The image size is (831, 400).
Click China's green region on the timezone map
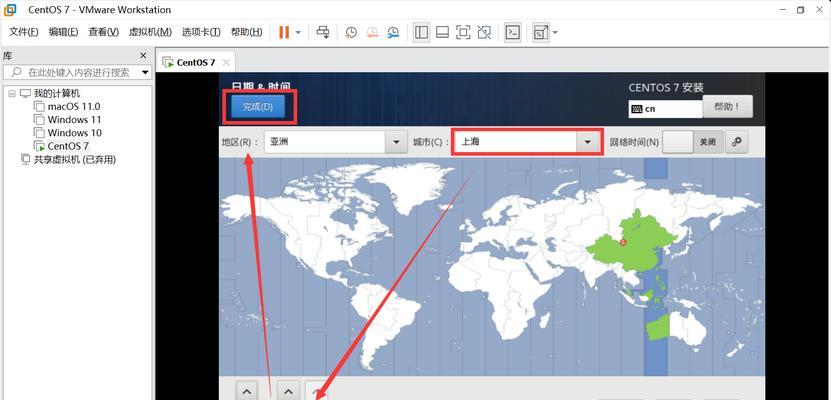(633, 243)
